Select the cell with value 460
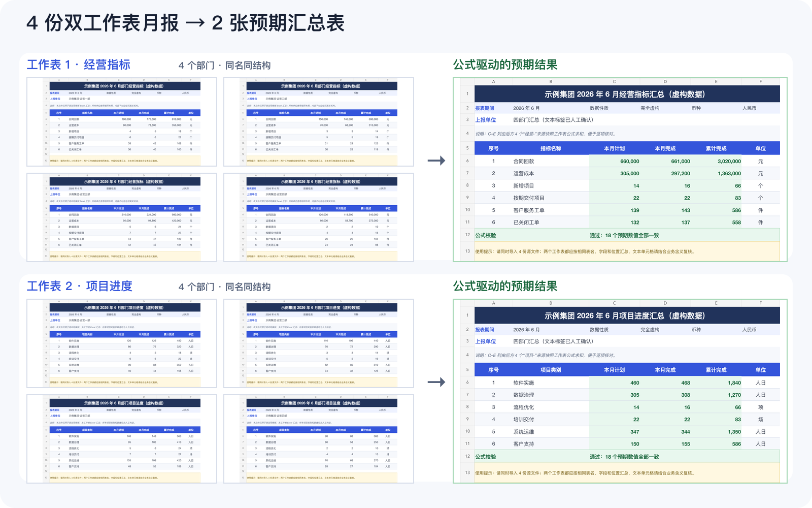This screenshot has width=812, height=508. point(615,383)
